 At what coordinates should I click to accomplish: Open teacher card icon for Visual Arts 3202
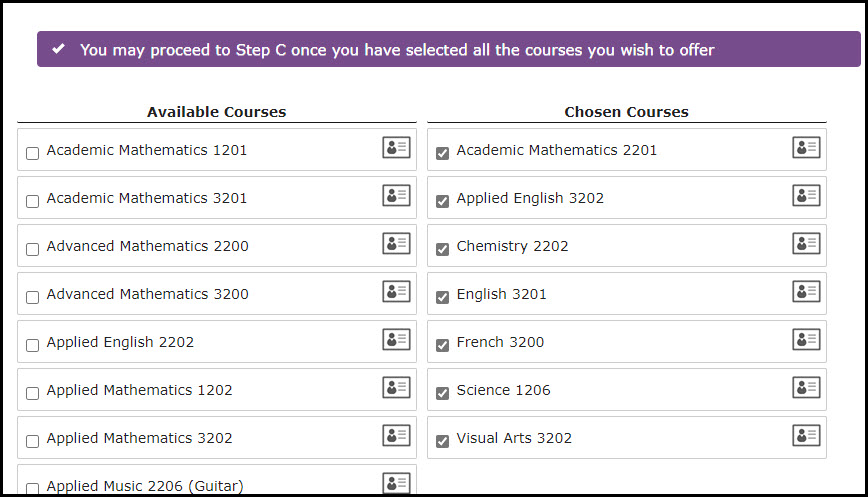pos(806,435)
